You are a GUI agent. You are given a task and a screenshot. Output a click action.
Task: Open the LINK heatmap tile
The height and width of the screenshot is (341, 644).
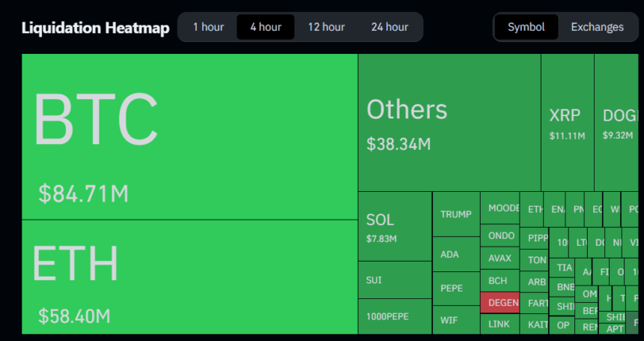(499, 325)
